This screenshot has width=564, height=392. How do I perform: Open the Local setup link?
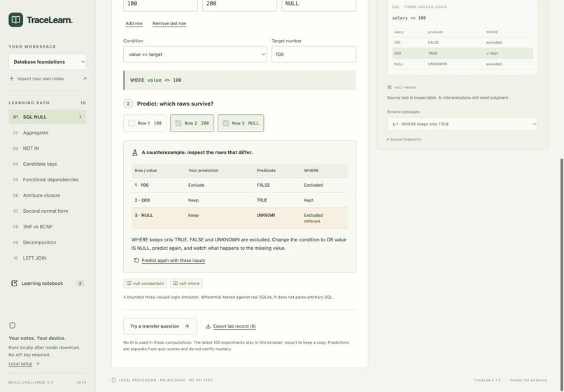pos(20,363)
